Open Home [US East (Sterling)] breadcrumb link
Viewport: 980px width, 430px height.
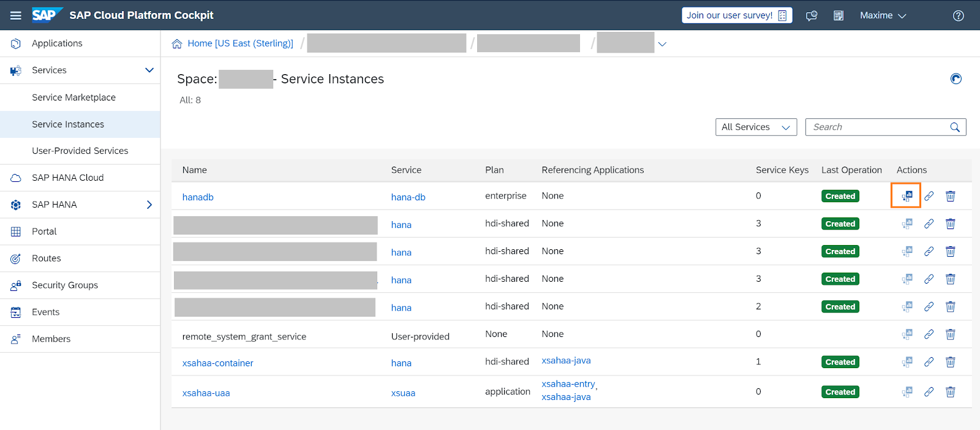point(240,43)
